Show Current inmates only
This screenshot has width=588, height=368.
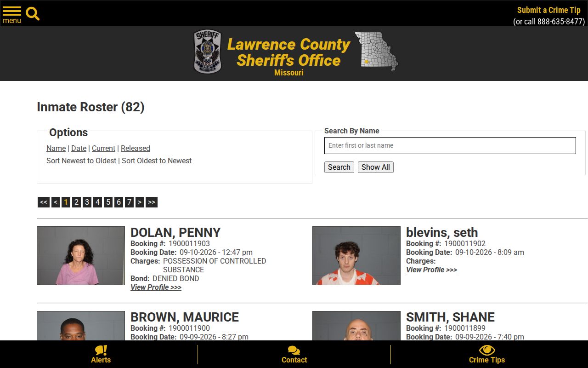(x=103, y=148)
